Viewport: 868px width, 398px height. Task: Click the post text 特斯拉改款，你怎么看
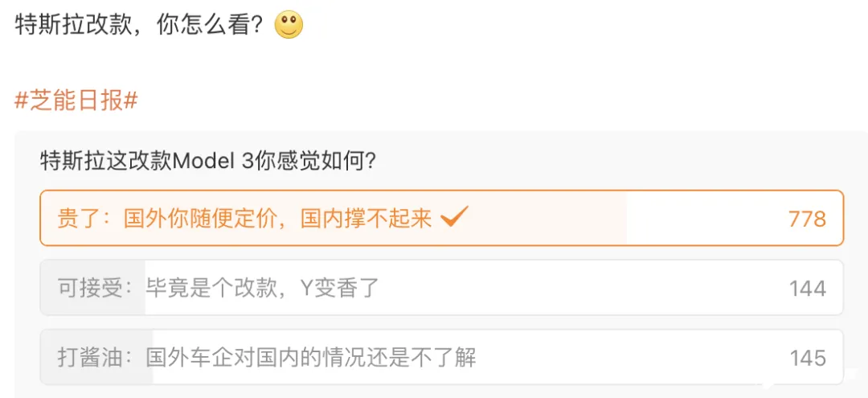pos(142,25)
